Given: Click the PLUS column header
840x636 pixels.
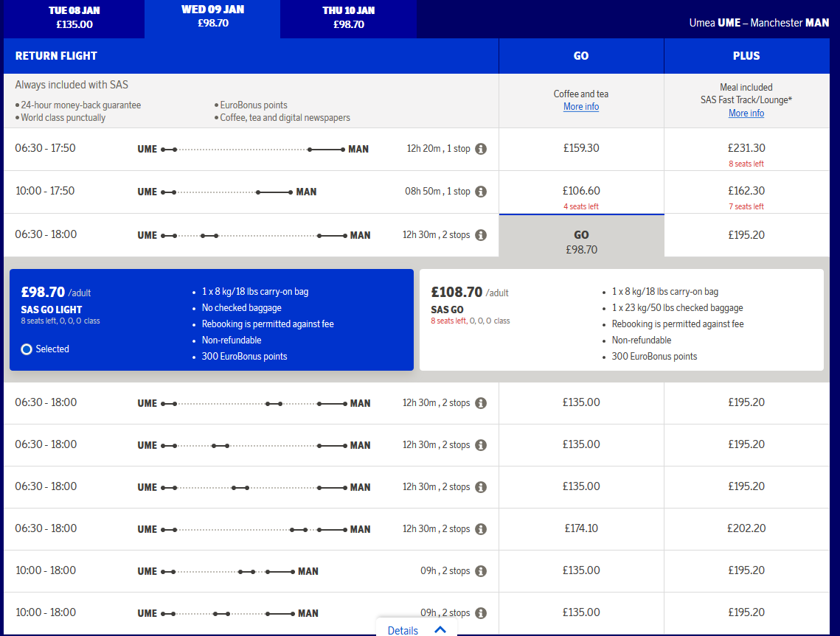Looking at the screenshot, I should tap(746, 56).
